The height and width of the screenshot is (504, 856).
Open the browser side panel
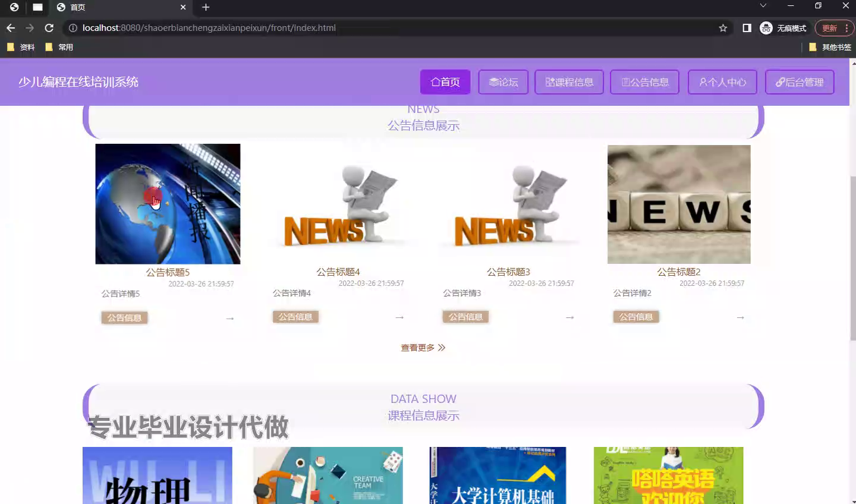(x=747, y=28)
